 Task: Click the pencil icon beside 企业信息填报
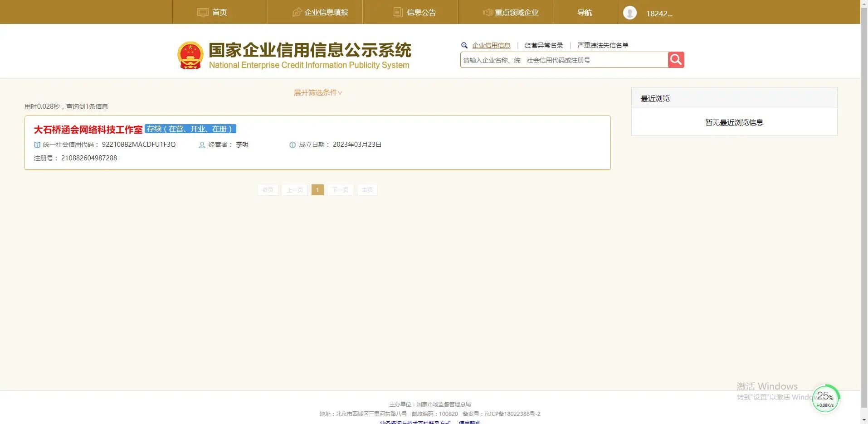pyautogui.click(x=297, y=12)
